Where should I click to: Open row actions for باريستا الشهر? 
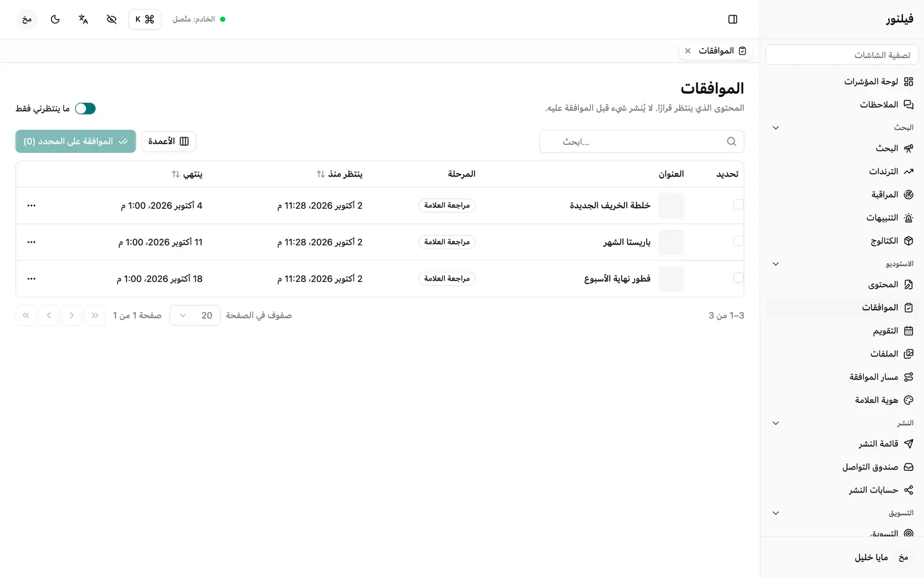[31, 242]
